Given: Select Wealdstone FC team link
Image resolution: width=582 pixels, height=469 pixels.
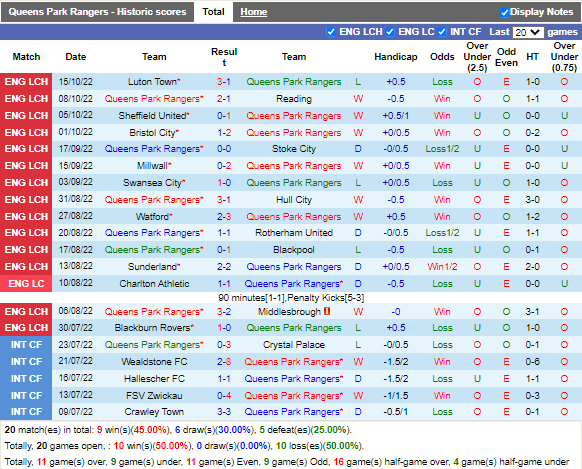Looking at the screenshot, I should point(154,362).
